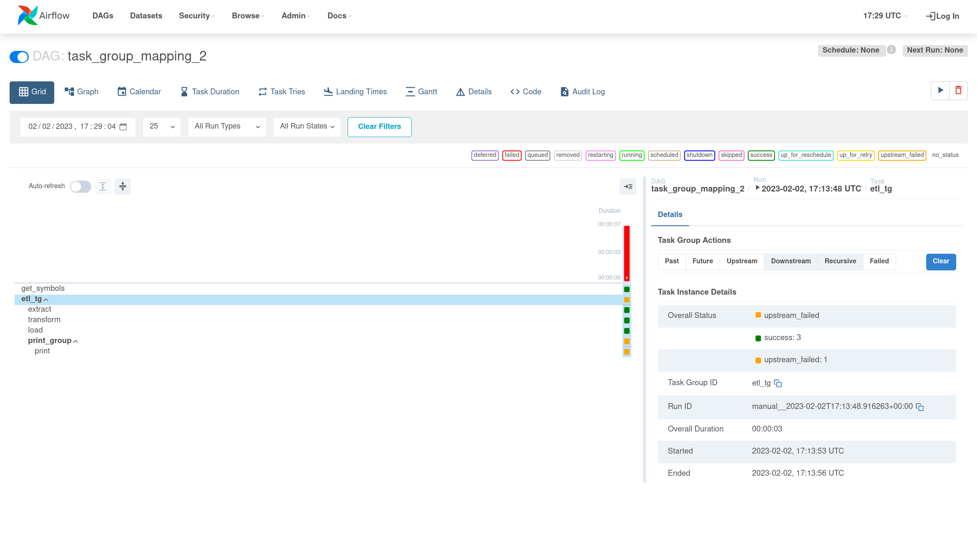980x555 pixels.
Task: Open the Gantt chart view
Action: [421, 91]
